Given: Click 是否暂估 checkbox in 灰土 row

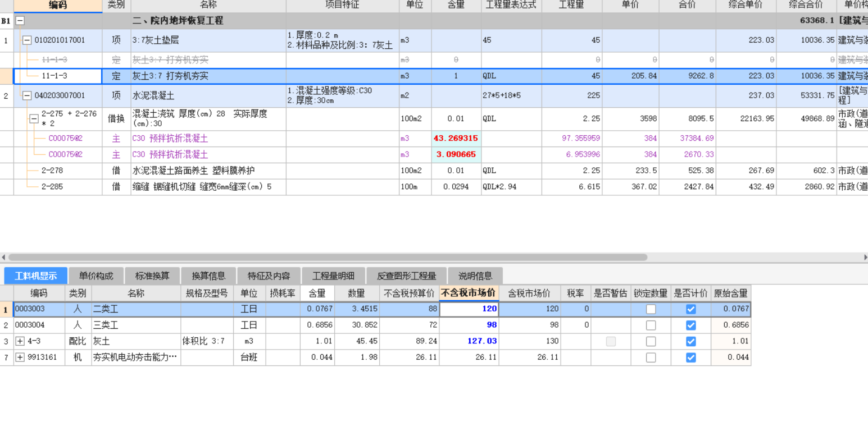Looking at the screenshot, I should pos(611,341).
